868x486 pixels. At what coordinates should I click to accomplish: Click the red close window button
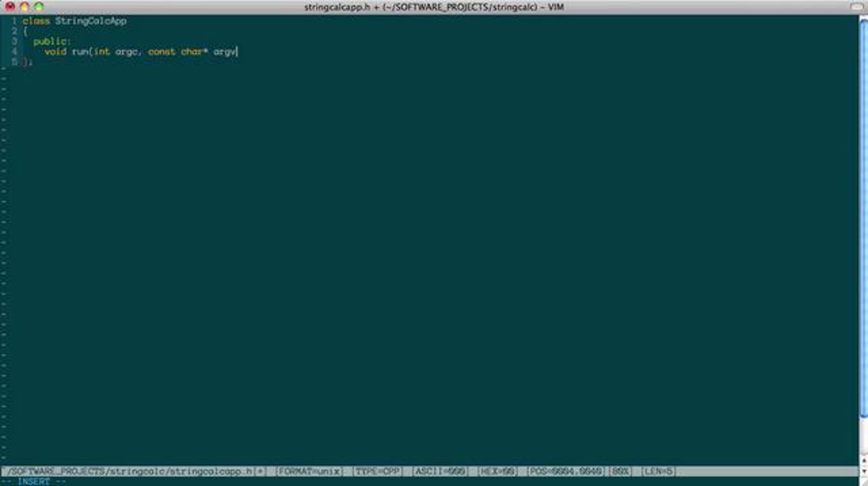pos(10,7)
